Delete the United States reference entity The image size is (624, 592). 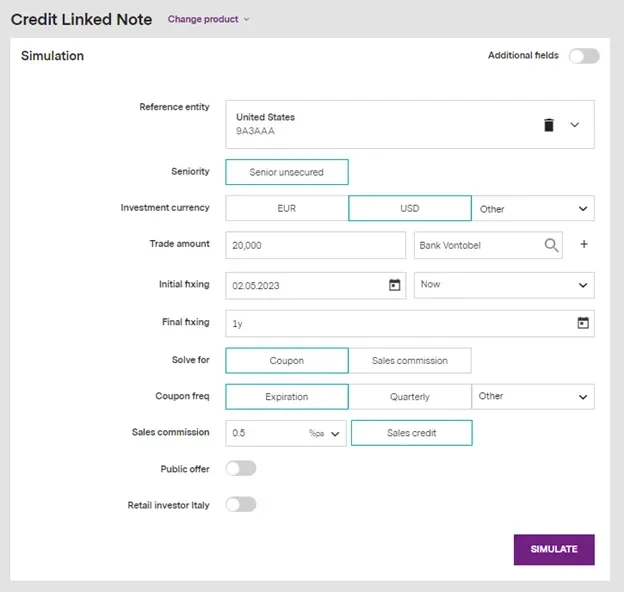tap(548, 125)
